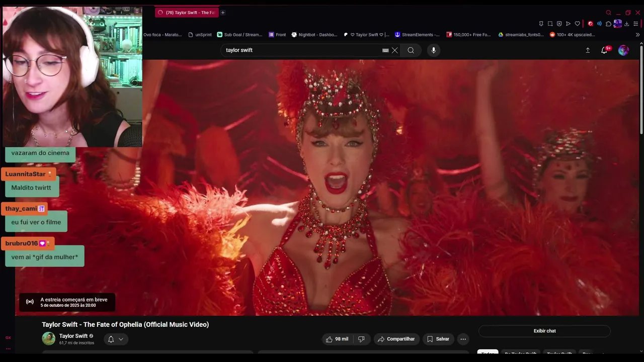Screen dimensions: 644x362
Task: Click the Salvar save button
Action: tap(438, 339)
